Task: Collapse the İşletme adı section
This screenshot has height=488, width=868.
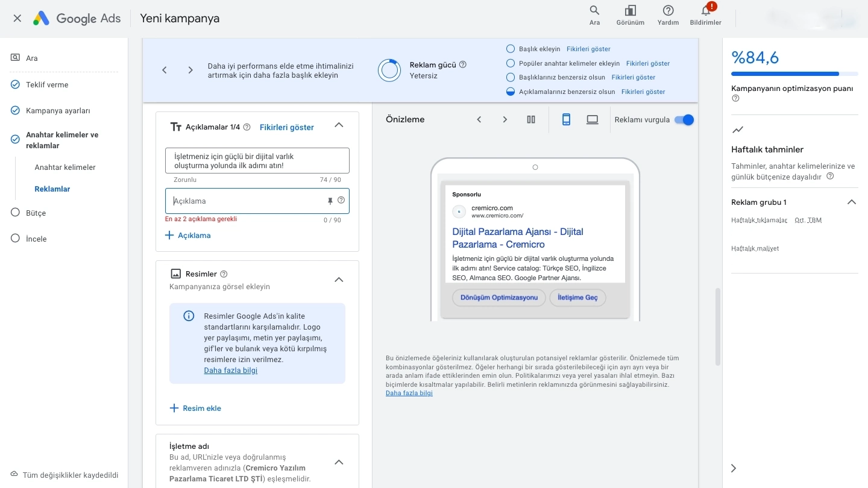Action: click(x=339, y=462)
